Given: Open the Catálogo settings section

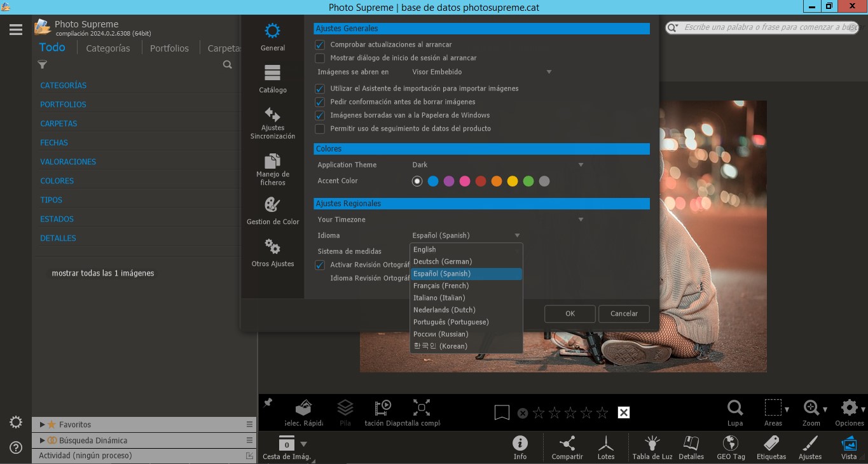Looking at the screenshot, I should pos(273,79).
